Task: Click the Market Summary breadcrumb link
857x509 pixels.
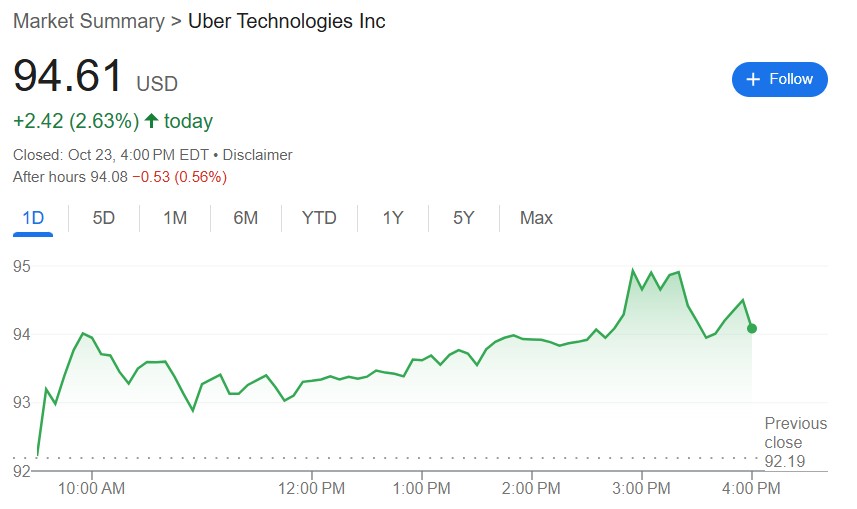Action: pos(90,21)
